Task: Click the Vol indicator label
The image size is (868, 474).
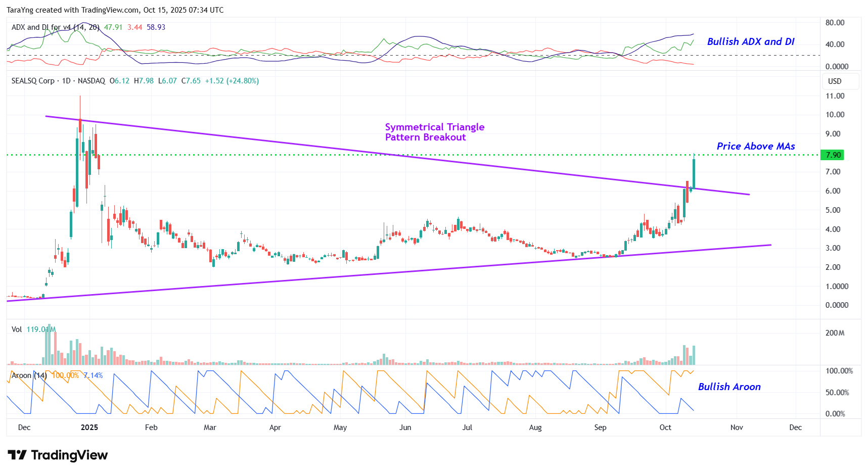Action: pos(17,329)
